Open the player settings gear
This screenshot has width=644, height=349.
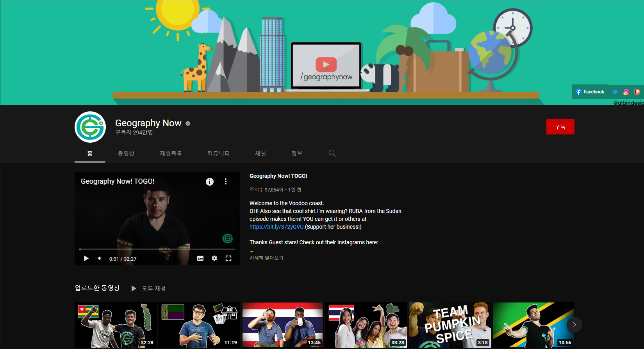point(214,258)
